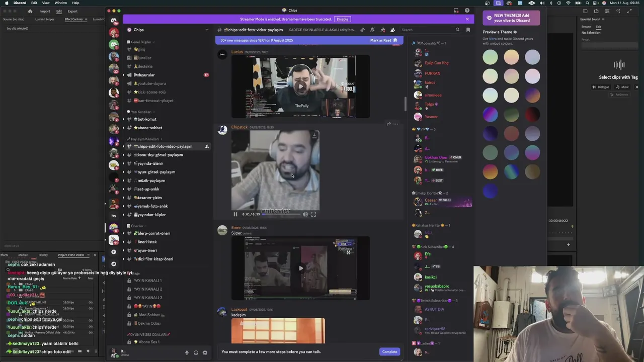
Task: Open the kurallar channel
Action: pos(144,58)
